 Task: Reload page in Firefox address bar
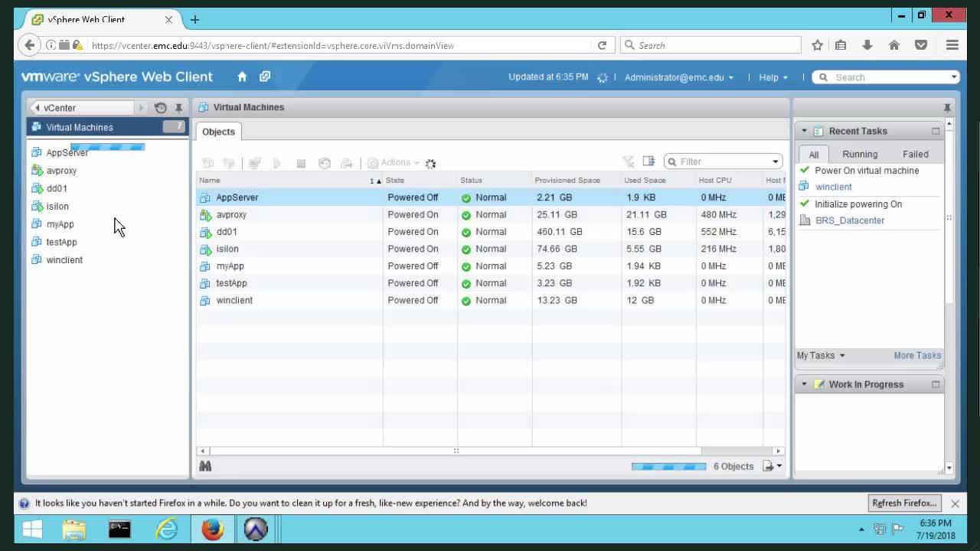click(x=602, y=45)
